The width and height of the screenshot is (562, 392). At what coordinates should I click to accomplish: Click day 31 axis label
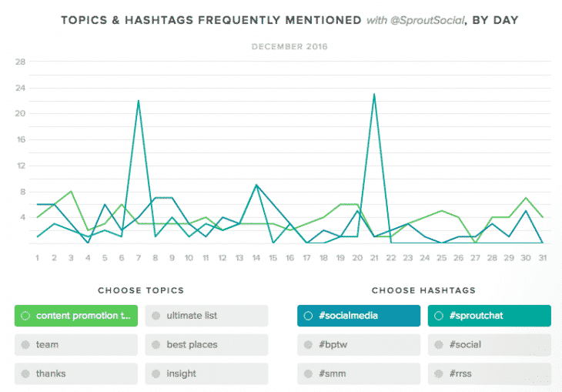[x=544, y=257]
